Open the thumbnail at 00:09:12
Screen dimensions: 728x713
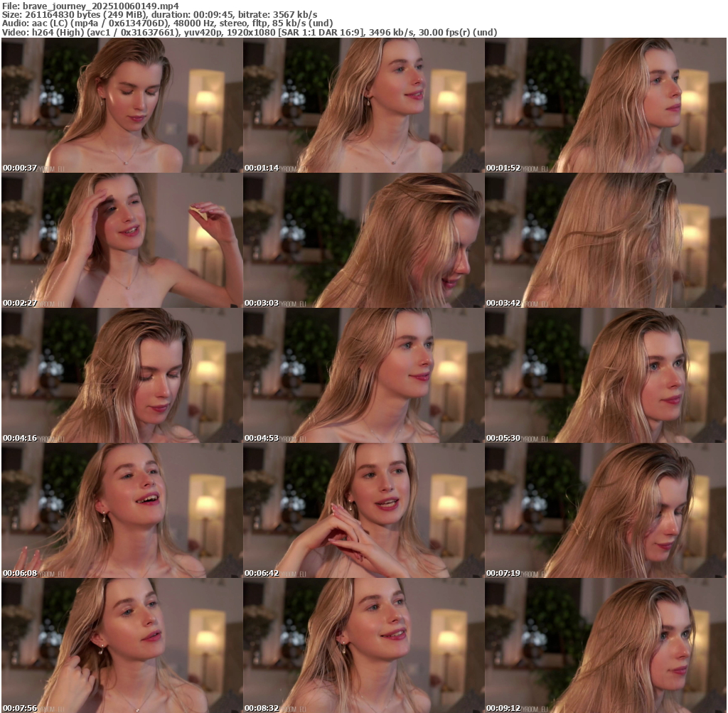point(606,645)
